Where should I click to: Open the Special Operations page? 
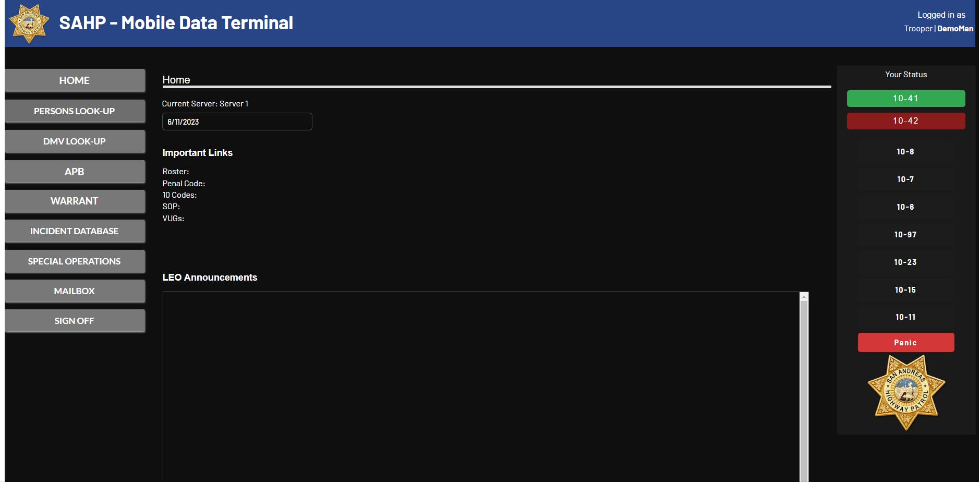click(x=75, y=261)
